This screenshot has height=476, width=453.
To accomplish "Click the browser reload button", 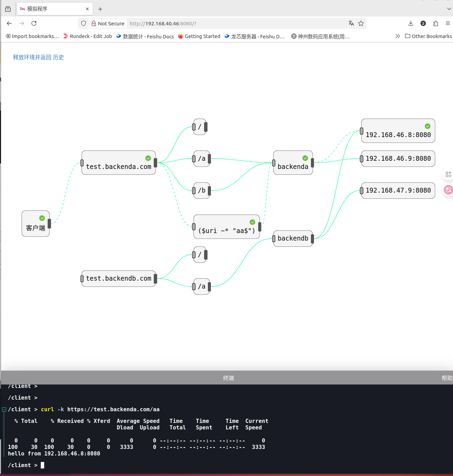I will point(34,23).
